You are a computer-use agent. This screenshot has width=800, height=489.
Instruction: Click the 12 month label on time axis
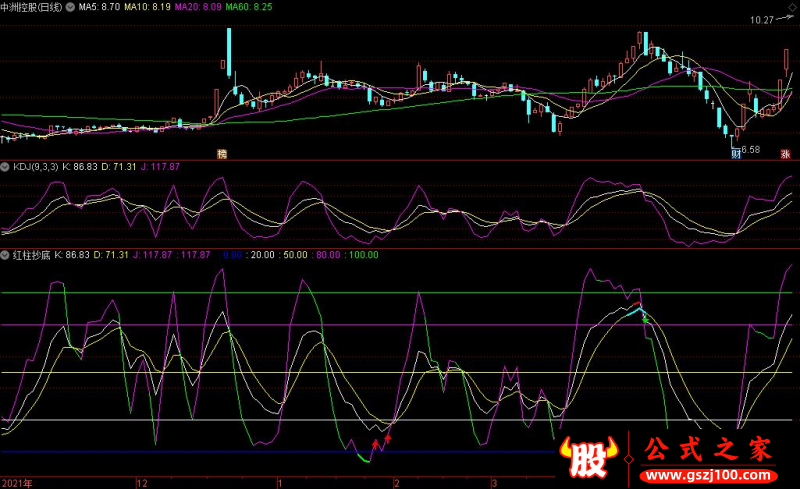142,483
